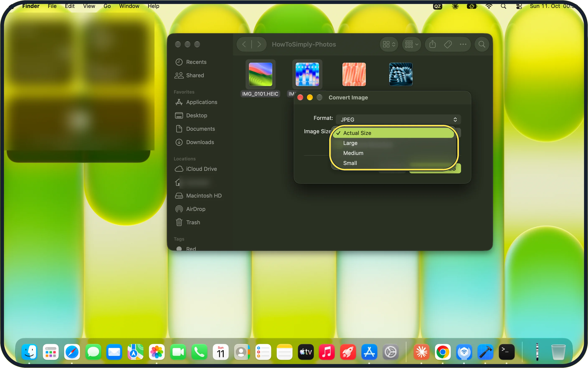Click the Wi-Fi status icon
This screenshot has width=588, height=368.
coord(488,6)
